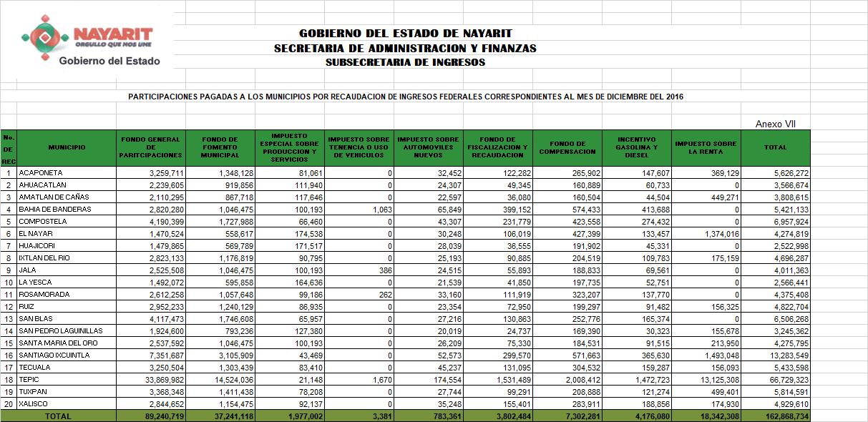The width and height of the screenshot is (868, 422).
Task: Select Jala's tenencia value 386
Action: coord(386,270)
